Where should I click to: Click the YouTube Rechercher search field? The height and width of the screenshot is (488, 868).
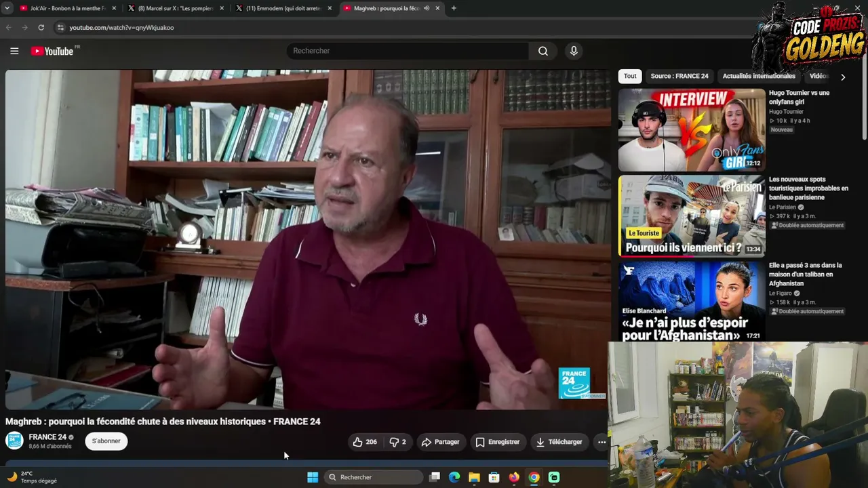pos(407,51)
